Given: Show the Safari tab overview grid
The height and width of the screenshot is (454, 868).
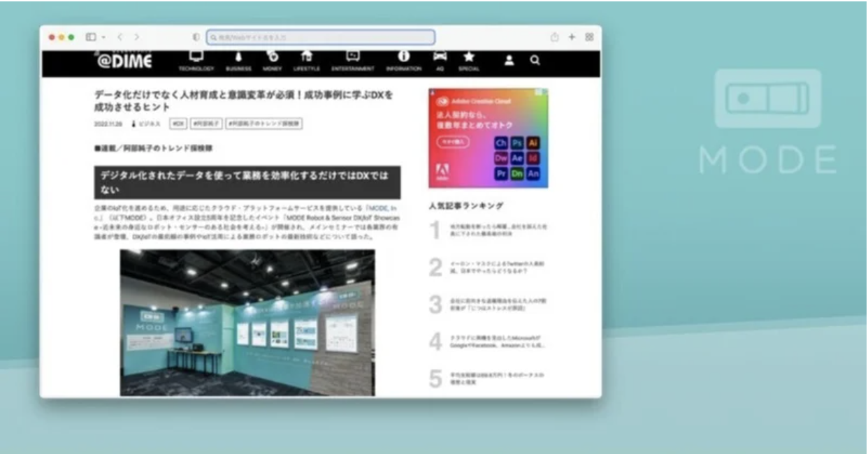Looking at the screenshot, I should [x=589, y=37].
